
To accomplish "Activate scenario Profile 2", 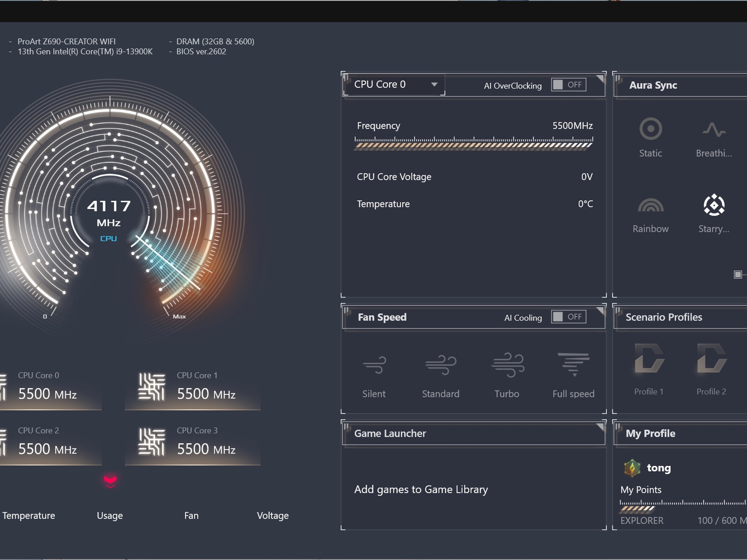I will [x=711, y=359].
